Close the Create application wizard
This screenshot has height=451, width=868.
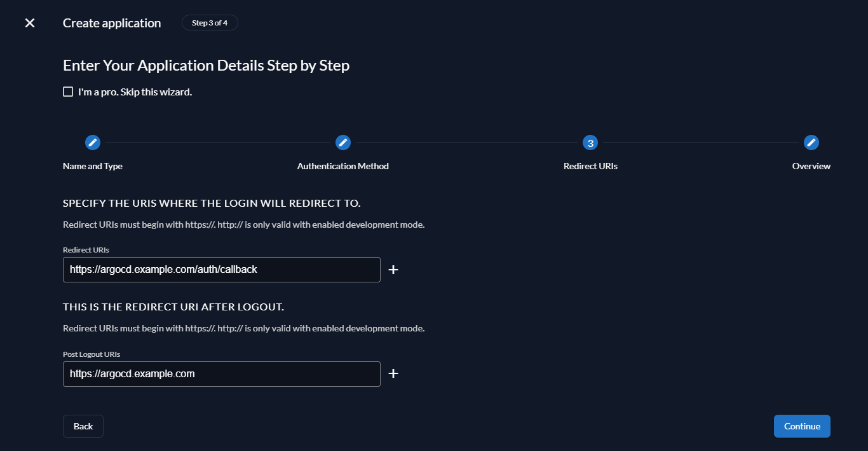click(x=30, y=23)
